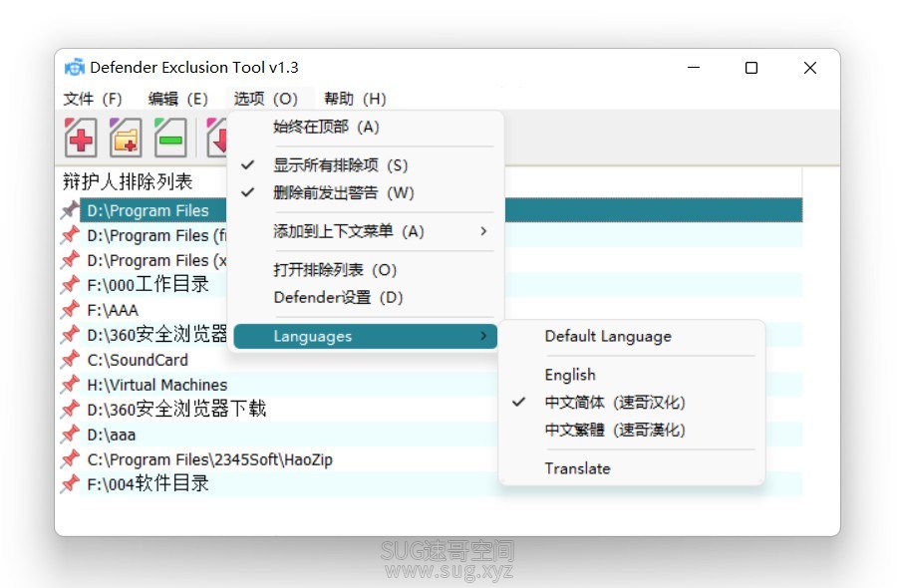Click the pin icon beside D:\aaa
The height and width of the screenshot is (588, 897).
(70, 435)
